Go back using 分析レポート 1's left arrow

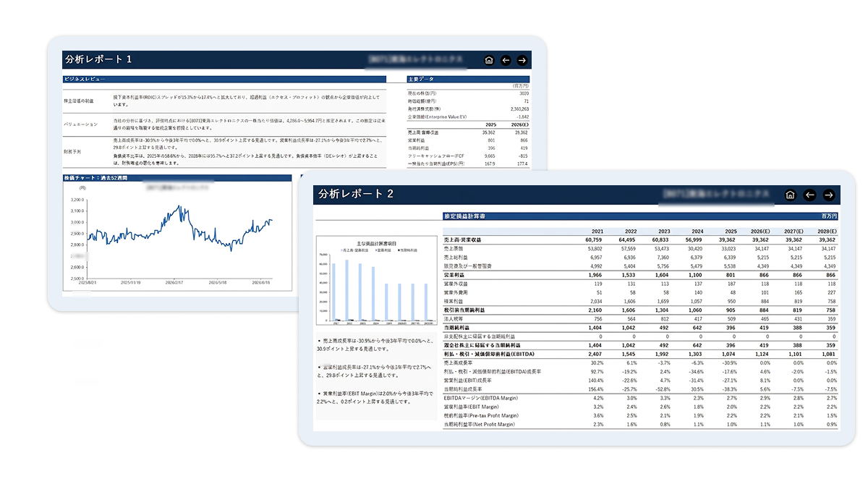[506, 60]
